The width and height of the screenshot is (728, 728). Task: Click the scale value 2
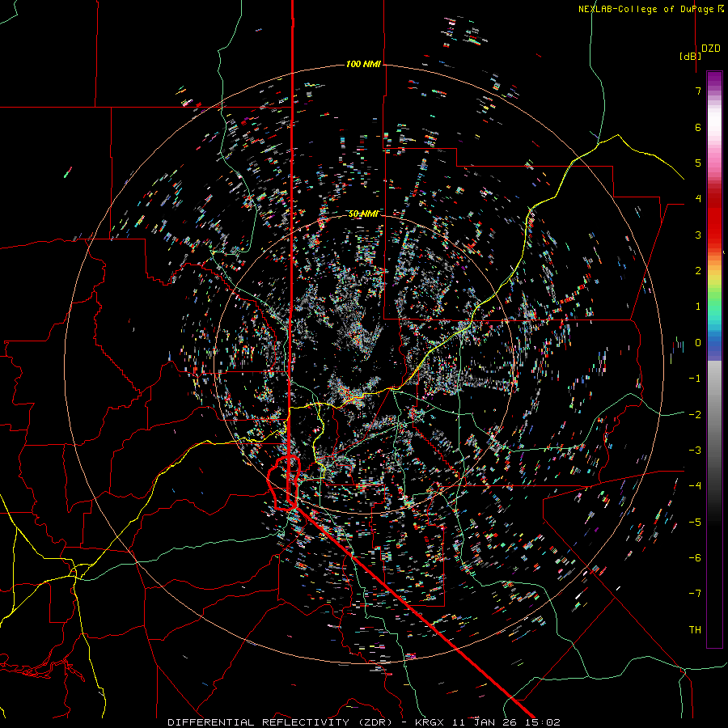click(x=698, y=271)
